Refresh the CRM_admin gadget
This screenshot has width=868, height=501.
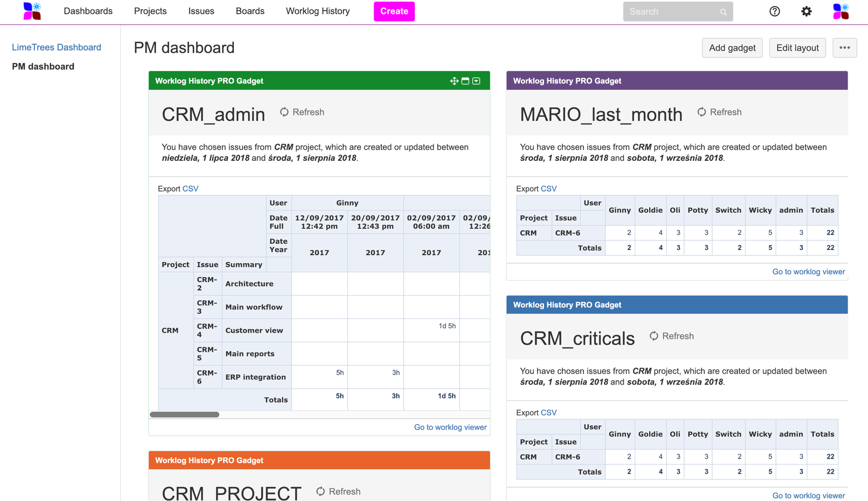click(302, 112)
